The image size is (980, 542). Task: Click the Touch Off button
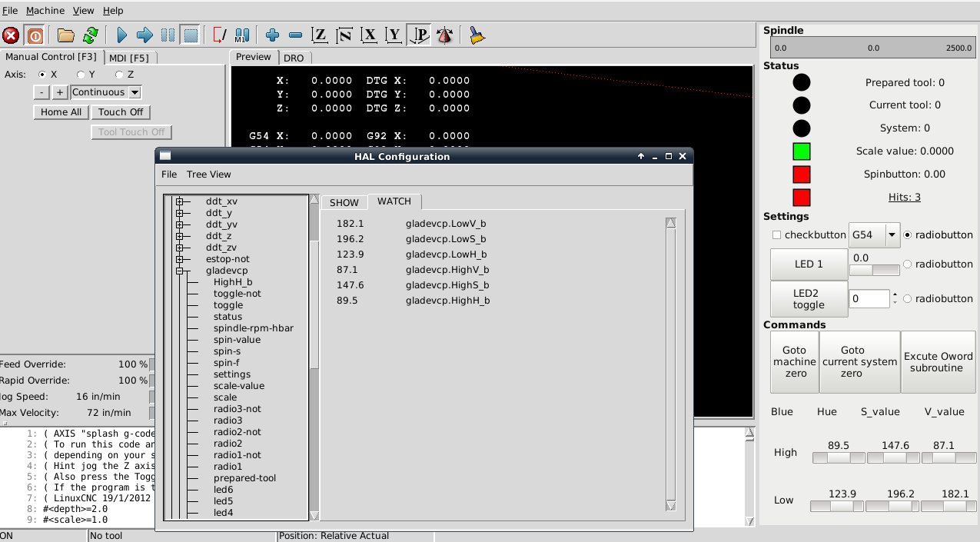pyautogui.click(x=121, y=112)
